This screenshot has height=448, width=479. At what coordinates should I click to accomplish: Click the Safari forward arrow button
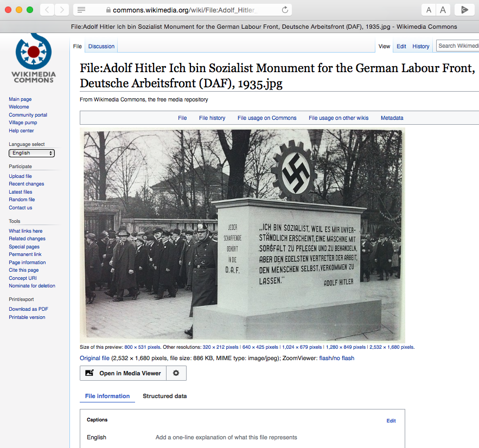pyautogui.click(x=62, y=10)
